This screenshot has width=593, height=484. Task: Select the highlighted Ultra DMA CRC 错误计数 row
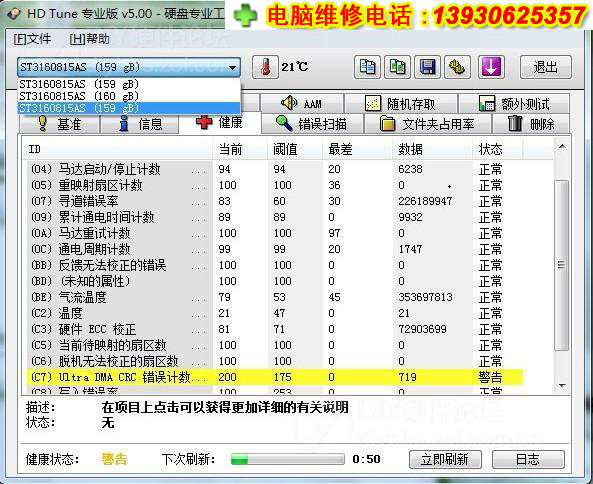[275, 377]
